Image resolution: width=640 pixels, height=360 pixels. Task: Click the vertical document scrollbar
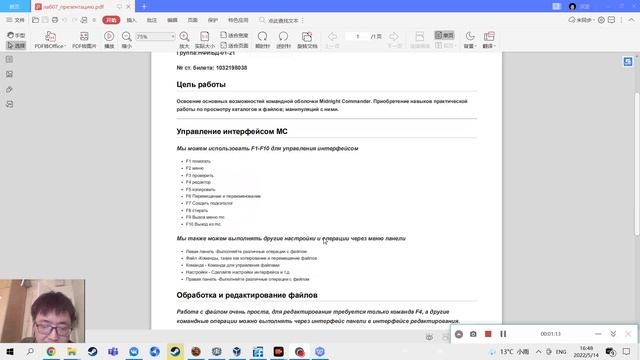[x=637, y=163]
